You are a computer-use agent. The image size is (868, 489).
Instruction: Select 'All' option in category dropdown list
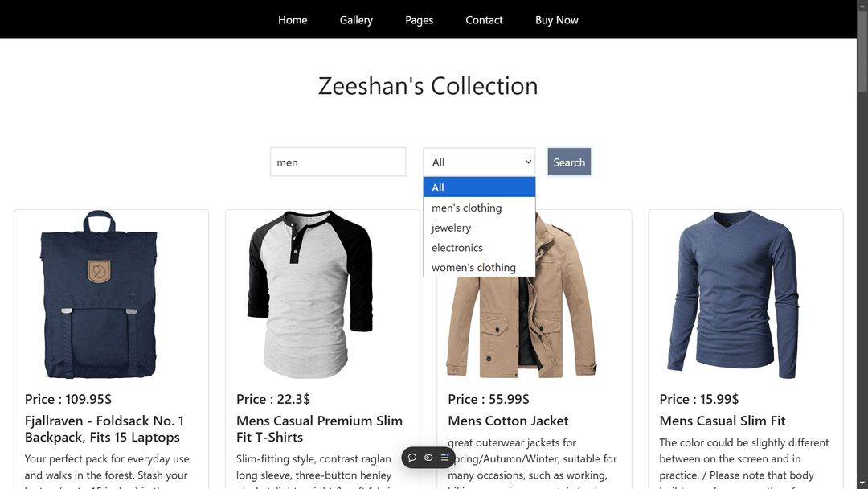pyautogui.click(x=479, y=187)
